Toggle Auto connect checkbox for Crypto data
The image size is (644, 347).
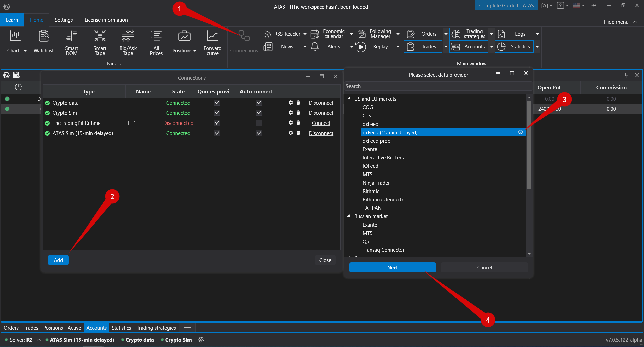tap(259, 103)
